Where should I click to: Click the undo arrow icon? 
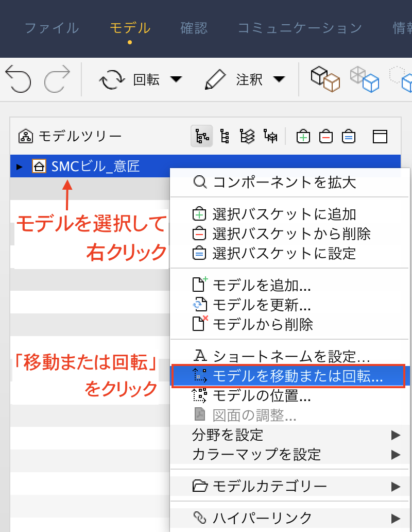coord(19,79)
